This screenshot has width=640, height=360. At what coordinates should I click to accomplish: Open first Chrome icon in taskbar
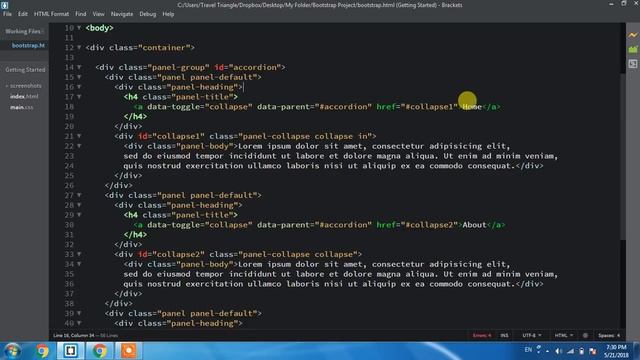pyautogui.click(x=42, y=351)
